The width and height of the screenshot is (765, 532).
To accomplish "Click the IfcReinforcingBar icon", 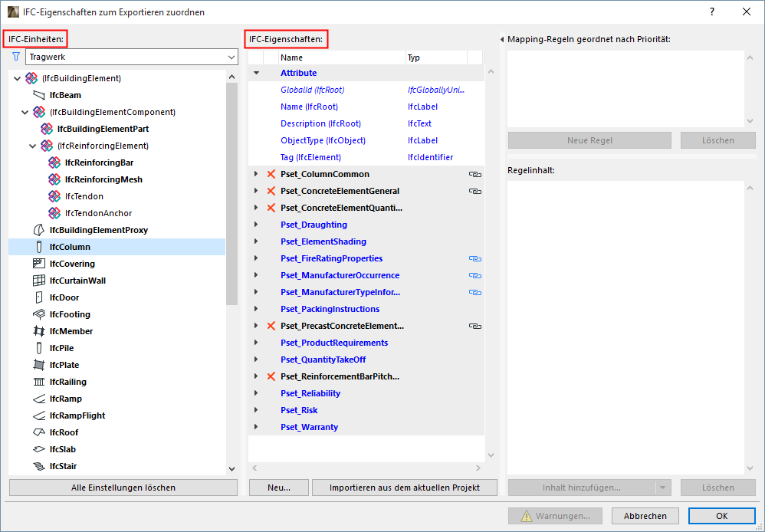I will pos(54,163).
